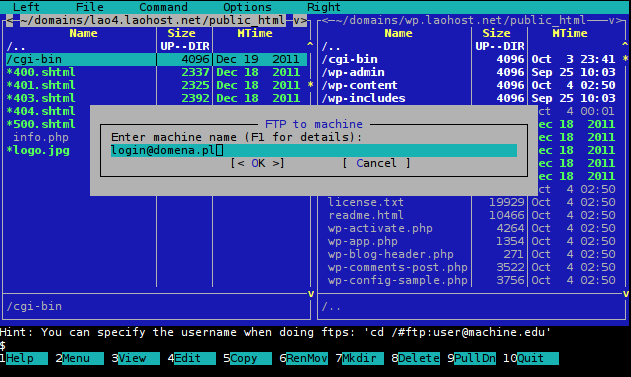Image resolution: width=631 pixels, height=377 pixels.
Task: Open the Options menu
Action: click(247, 7)
